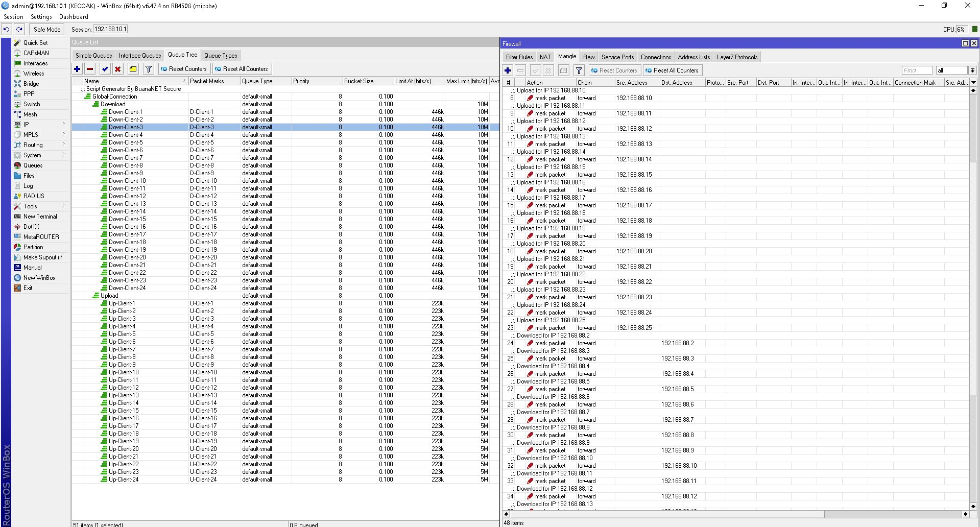Disable selected queue with the red X icon
This screenshot has height=527, width=980.
click(118, 68)
